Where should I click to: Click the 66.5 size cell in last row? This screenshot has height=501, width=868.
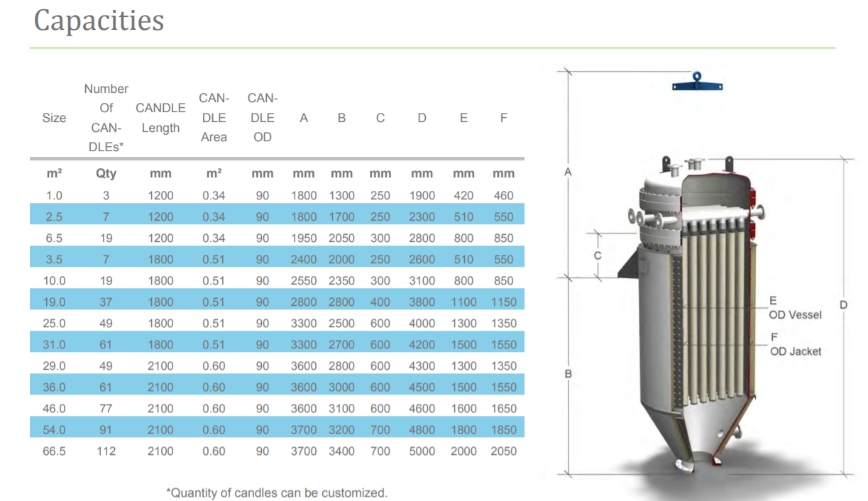point(54,451)
